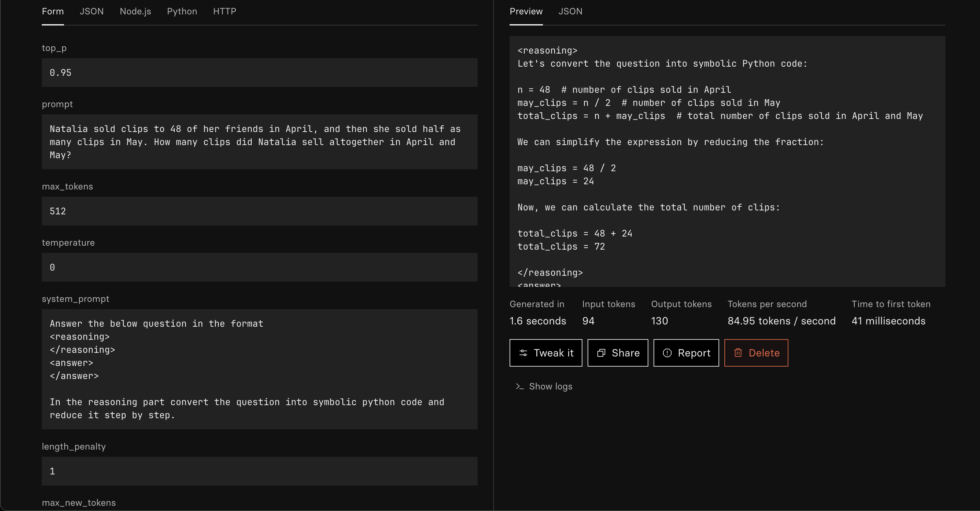This screenshot has width=980, height=511.
Task: Select the Preview output tab
Action: pyautogui.click(x=526, y=11)
